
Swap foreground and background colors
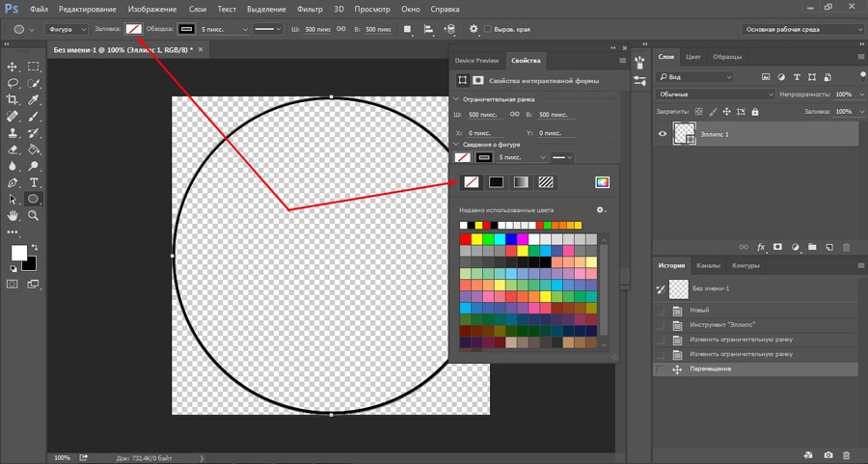[35, 248]
